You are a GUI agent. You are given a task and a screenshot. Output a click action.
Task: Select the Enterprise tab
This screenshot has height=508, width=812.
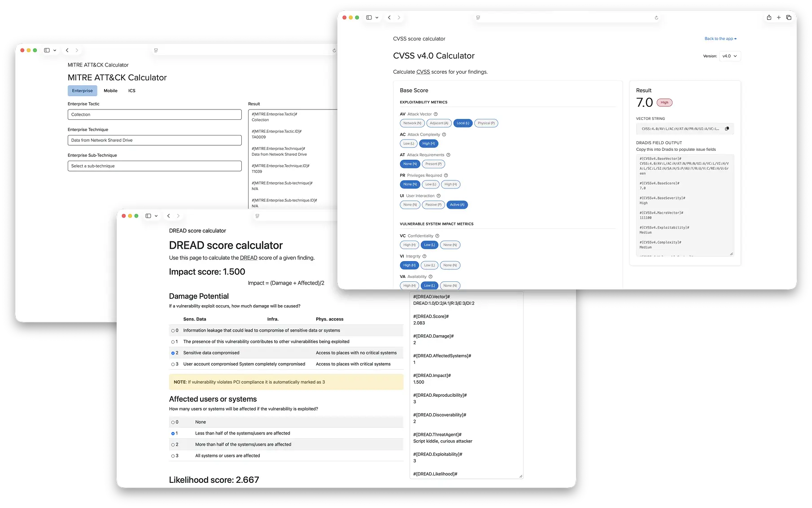pos(83,91)
